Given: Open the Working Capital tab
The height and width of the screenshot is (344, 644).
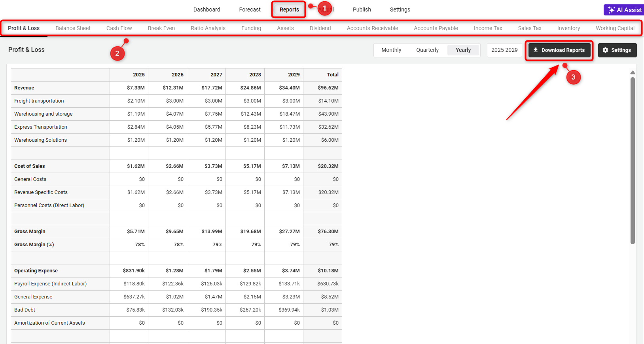Looking at the screenshot, I should click(x=615, y=28).
